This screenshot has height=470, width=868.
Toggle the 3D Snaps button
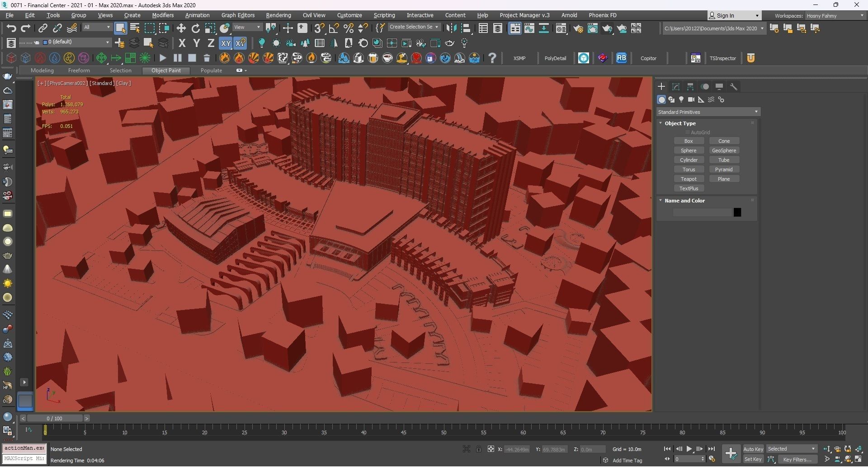(x=319, y=28)
